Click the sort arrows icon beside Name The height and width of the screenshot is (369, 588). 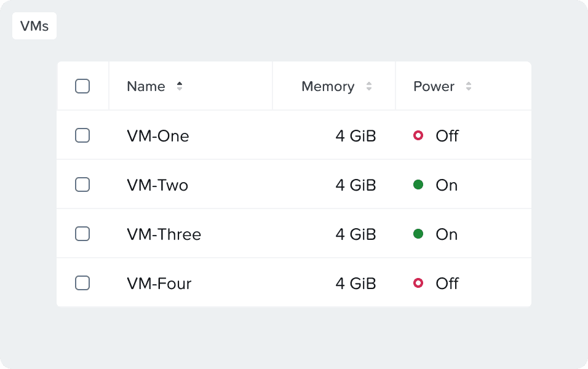pos(180,86)
